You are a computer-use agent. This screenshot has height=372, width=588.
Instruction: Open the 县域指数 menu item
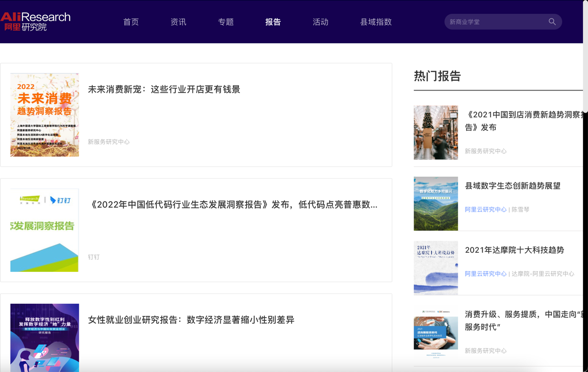376,22
